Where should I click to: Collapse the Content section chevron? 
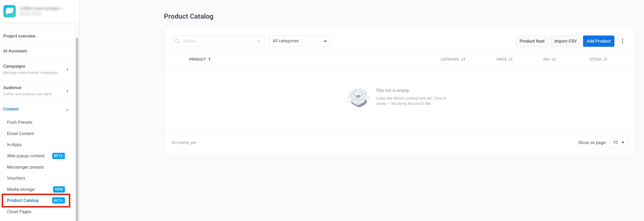67,110
